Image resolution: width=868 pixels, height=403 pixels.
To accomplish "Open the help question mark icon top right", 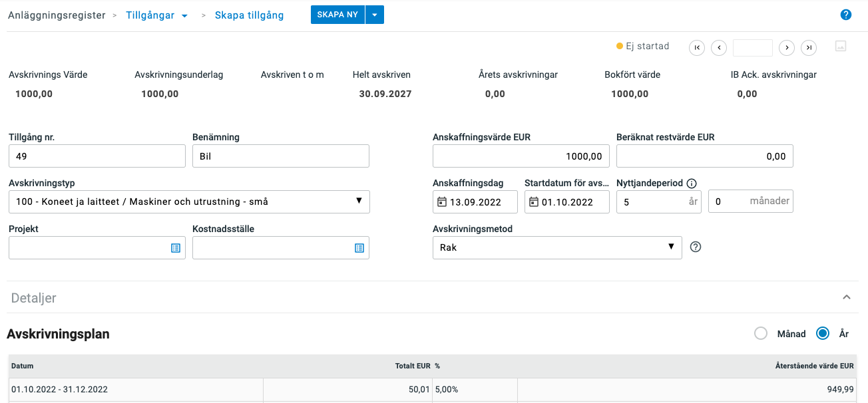I will [x=846, y=15].
